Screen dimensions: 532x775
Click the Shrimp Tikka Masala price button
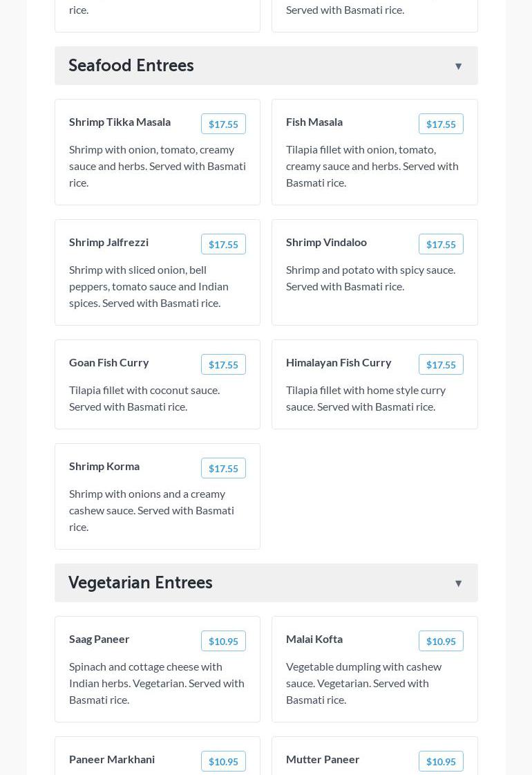(x=223, y=124)
